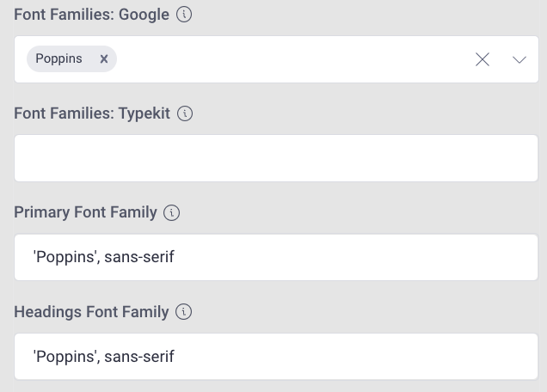The image size is (547, 392).
Task: Expand the Google fonts dropdown chevron
Action: pyautogui.click(x=519, y=59)
